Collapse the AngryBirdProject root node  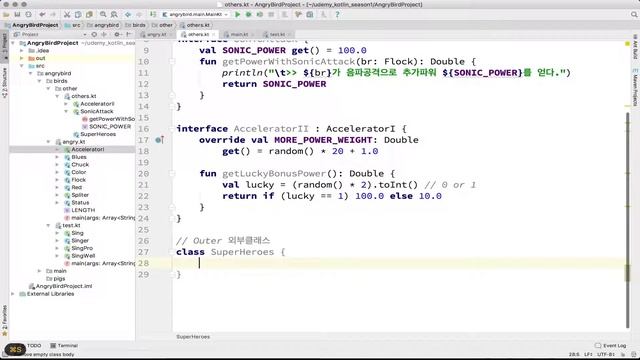[x=13, y=43]
